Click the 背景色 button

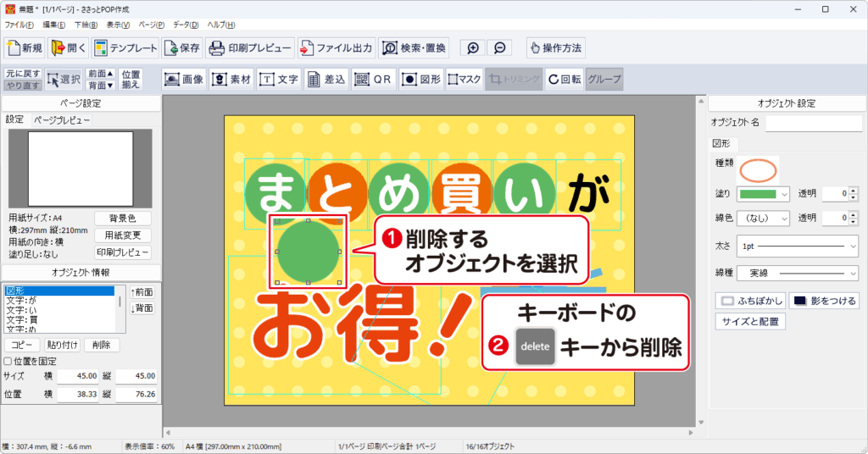(x=122, y=219)
